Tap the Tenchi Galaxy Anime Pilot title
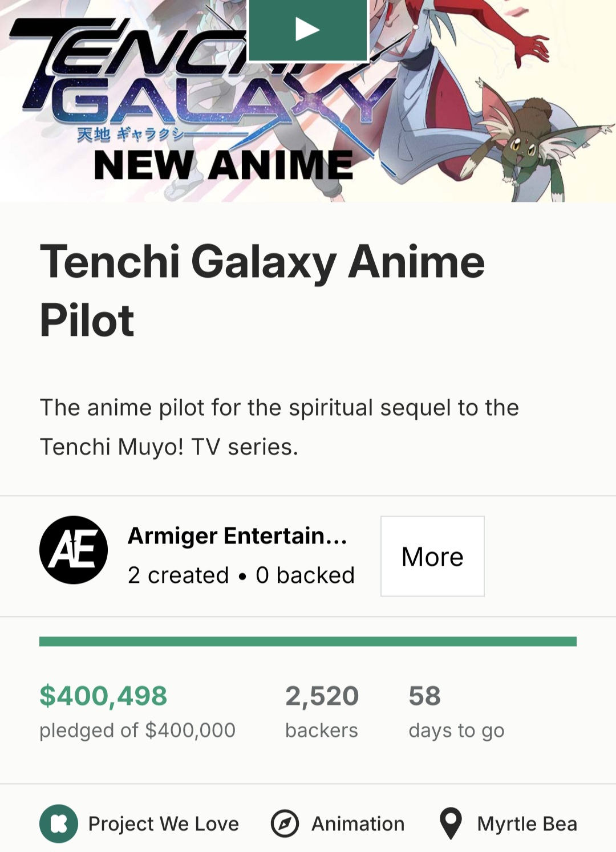 [x=262, y=291]
